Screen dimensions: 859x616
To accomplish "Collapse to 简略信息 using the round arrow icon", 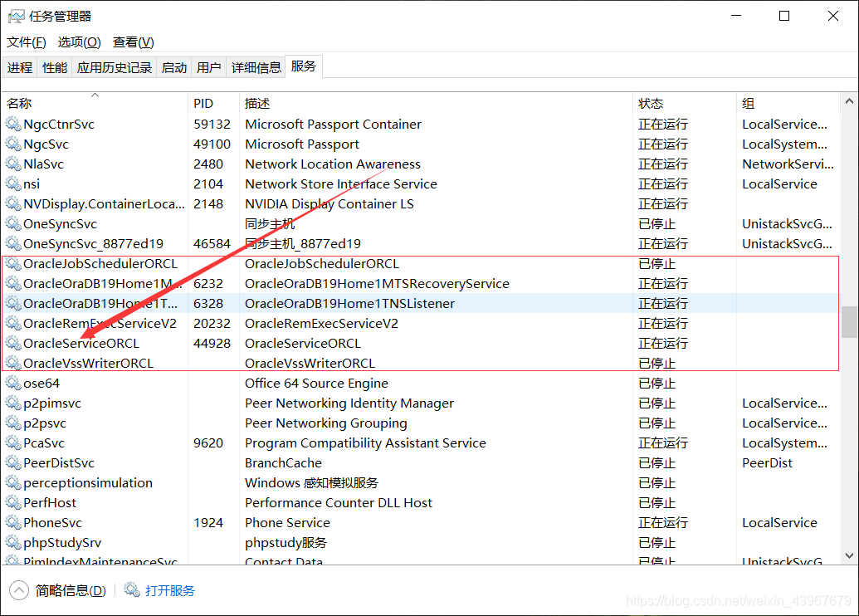I will (18, 590).
